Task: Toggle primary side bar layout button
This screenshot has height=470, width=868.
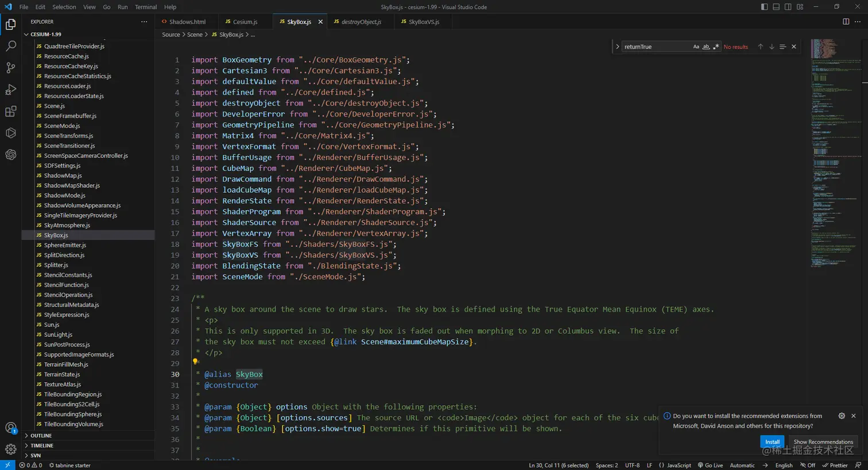Action: coord(764,7)
